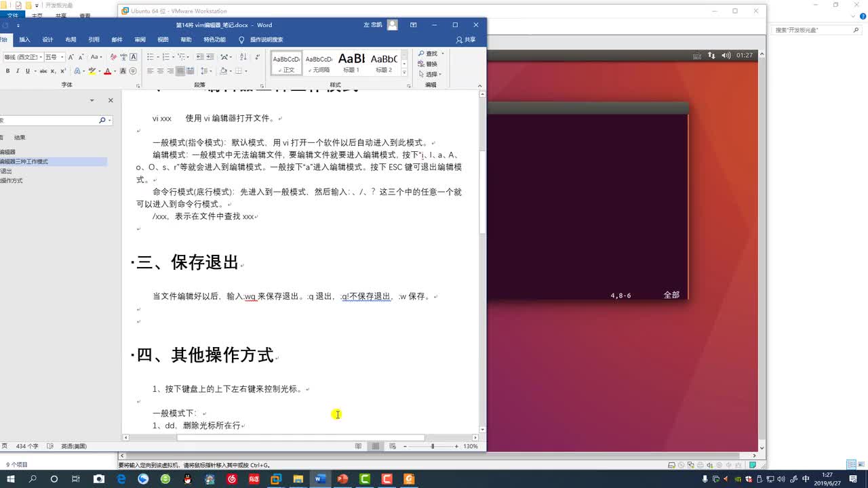Open Windows action center notifications
Viewport: 868px width, 488px height.
853,479
